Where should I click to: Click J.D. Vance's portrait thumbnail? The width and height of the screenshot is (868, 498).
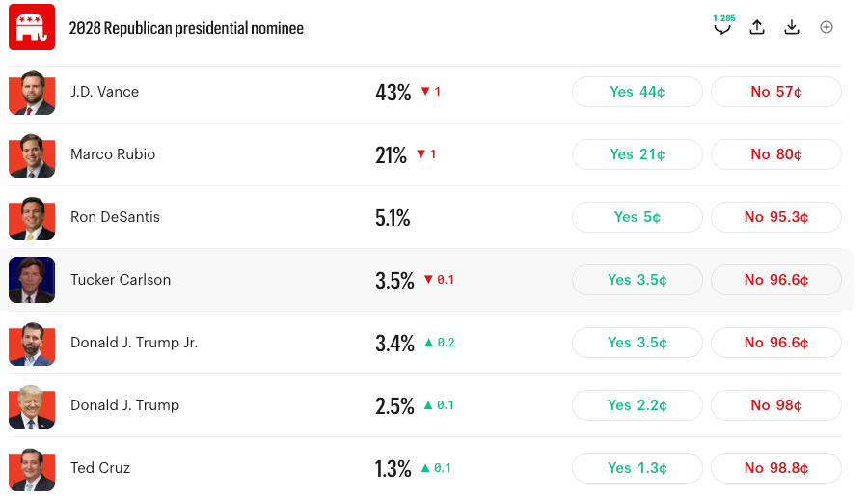(x=32, y=92)
